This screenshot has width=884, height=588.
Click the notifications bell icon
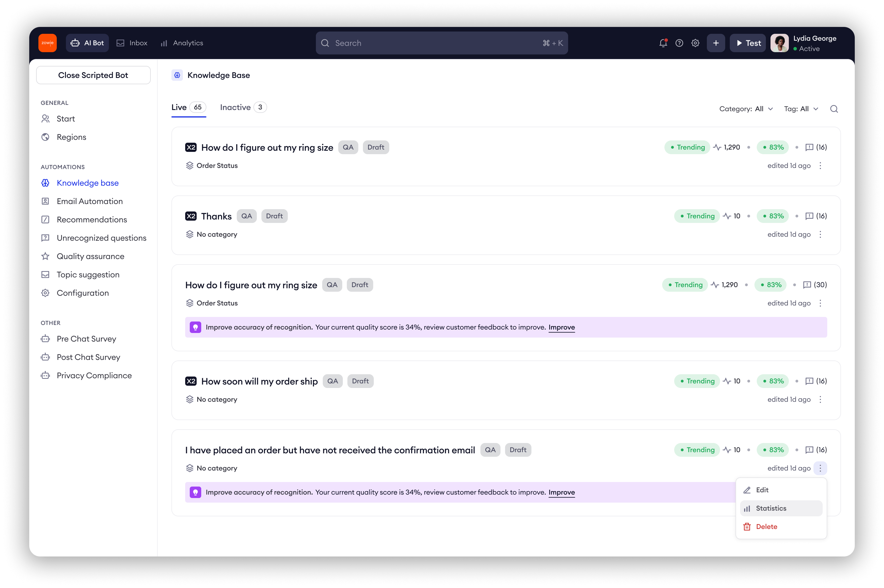pyautogui.click(x=663, y=43)
